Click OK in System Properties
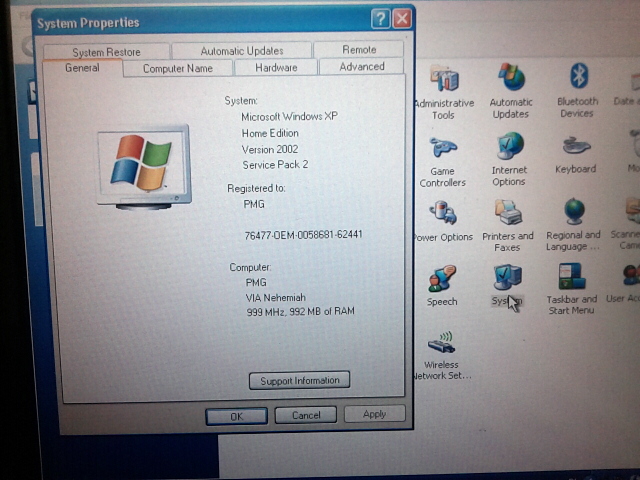The image size is (640, 480). coord(237,416)
